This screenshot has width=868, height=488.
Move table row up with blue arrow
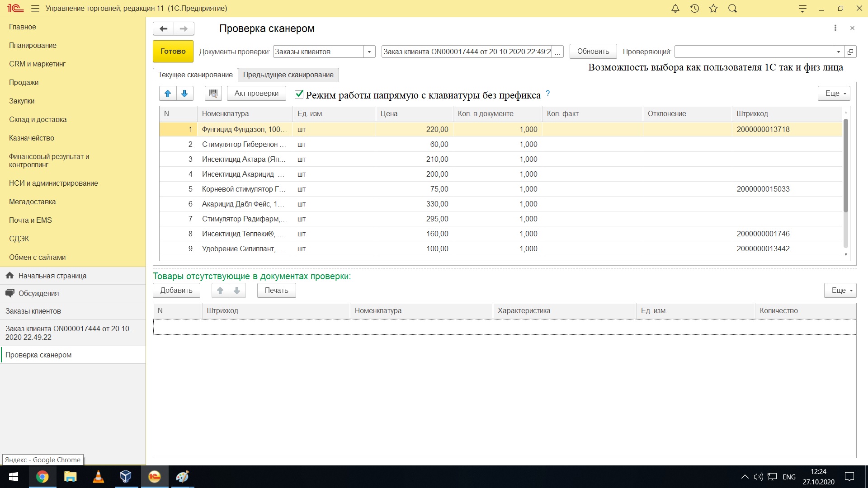168,94
